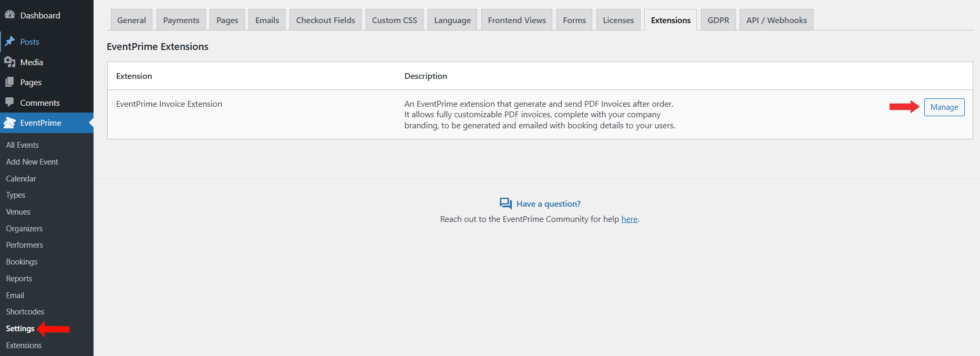Open the Licenses tab
980x356 pixels.
(x=618, y=20)
